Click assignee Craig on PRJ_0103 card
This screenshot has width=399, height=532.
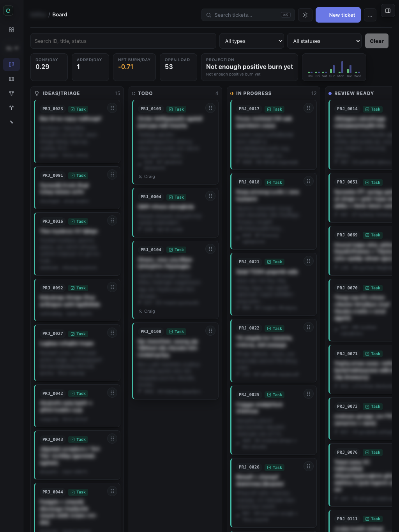coord(147,177)
